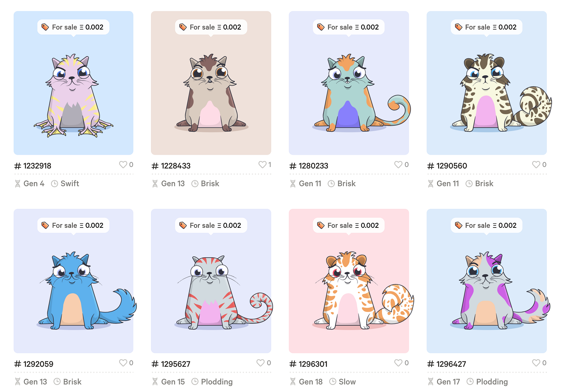Click the price tag icon on kitty #1232918

pyautogui.click(x=45, y=27)
